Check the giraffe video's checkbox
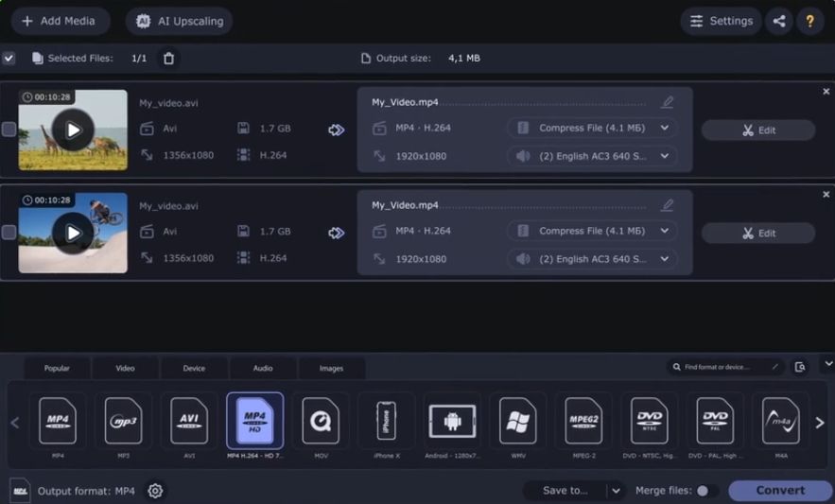835x504 pixels. [x=9, y=130]
